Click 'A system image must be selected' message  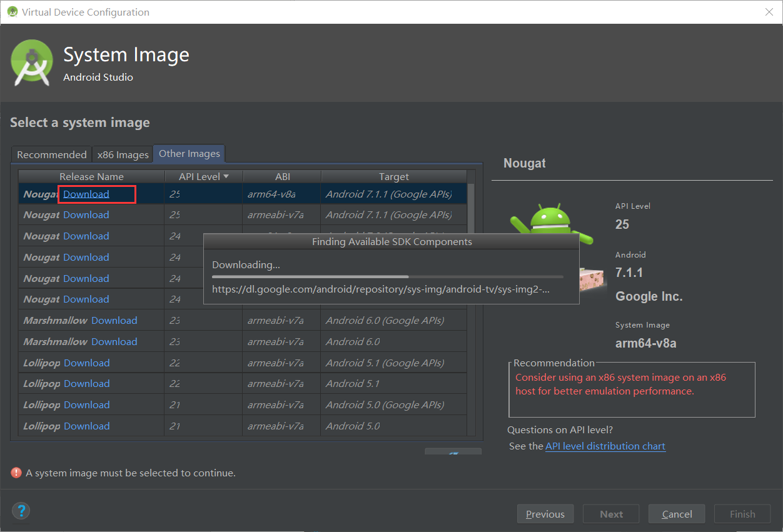[131, 473]
